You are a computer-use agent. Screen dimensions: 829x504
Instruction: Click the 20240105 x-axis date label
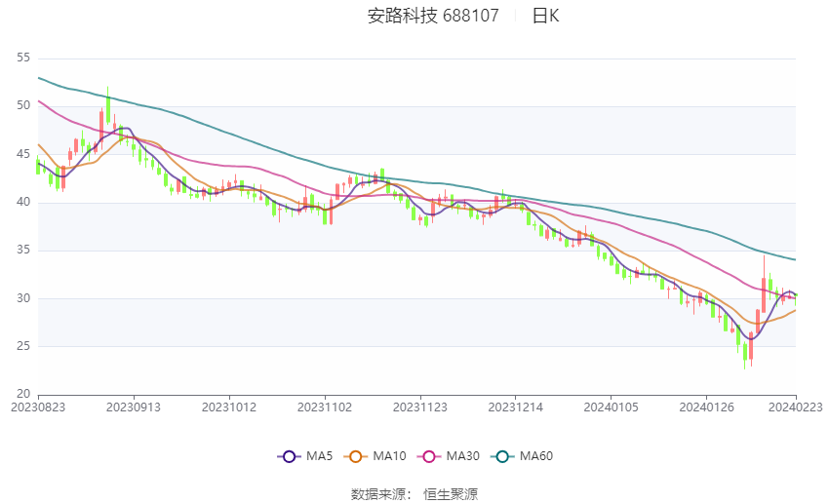612,407
